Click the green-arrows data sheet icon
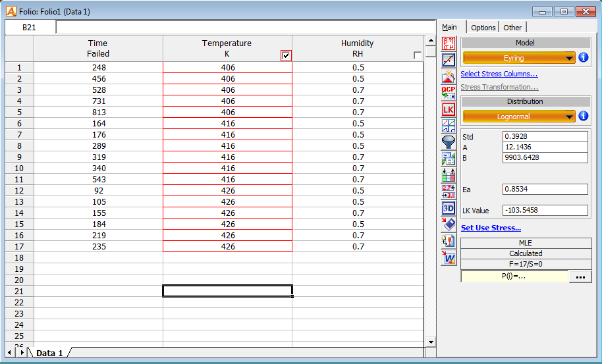The height and width of the screenshot is (364, 602). tap(449, 159)
